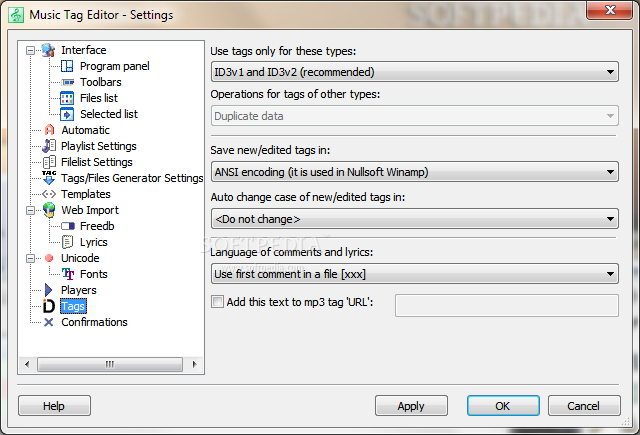Click tree scrollbar right arrow
Viewport: 640px width, 435px height.
(x=194, y=364)
